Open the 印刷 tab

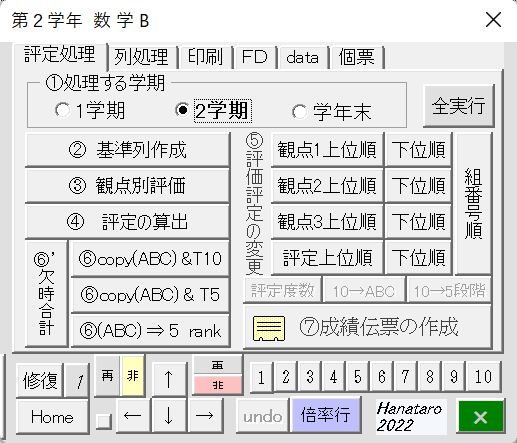click(206, 57)
